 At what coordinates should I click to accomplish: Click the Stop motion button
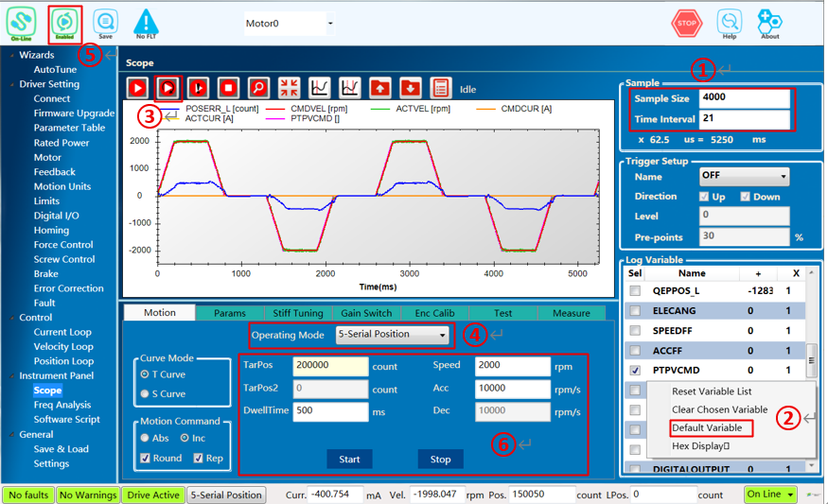tap(440, 460)
